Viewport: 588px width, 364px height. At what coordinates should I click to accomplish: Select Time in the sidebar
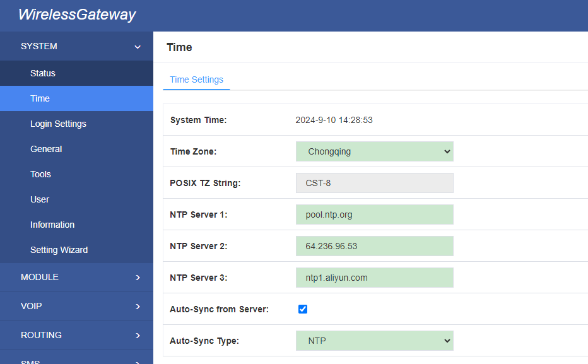[76, 98]
